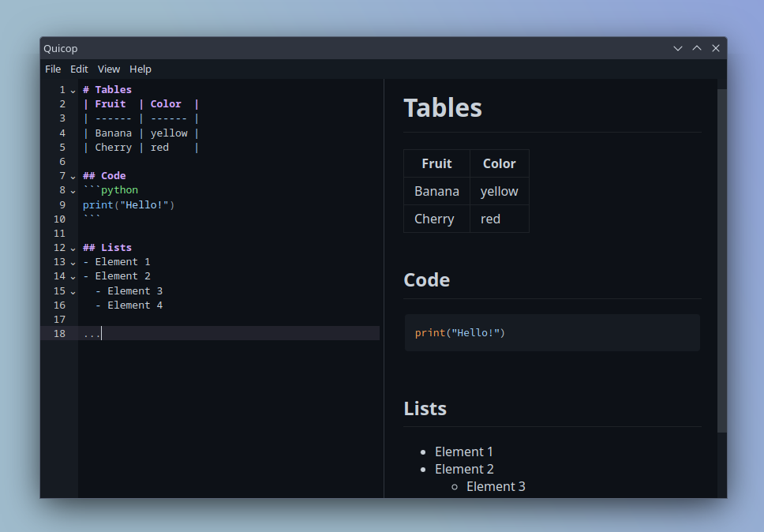This screenshot has height=532, width=764.
Task: Collapse the fold at line 7
Action: [x=73, y=177]
